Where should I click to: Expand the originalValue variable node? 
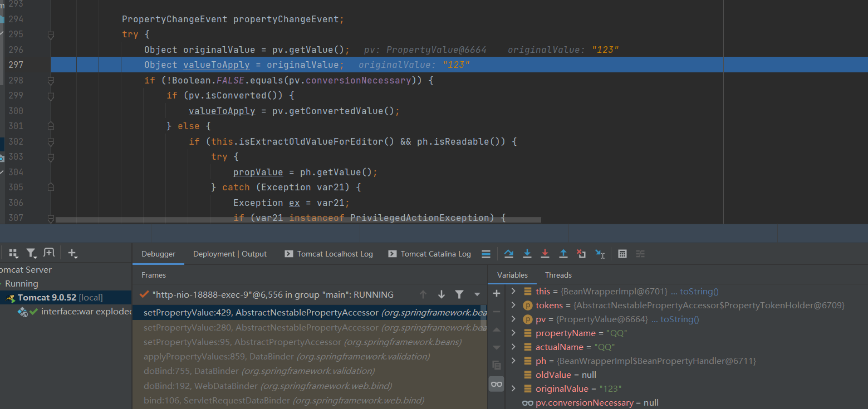pos(513,388)
